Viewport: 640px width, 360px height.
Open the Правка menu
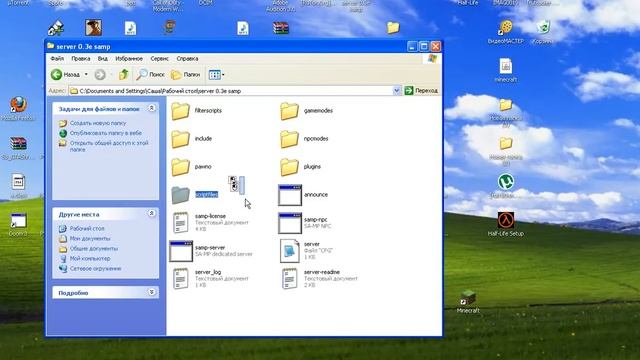point(81,59)
